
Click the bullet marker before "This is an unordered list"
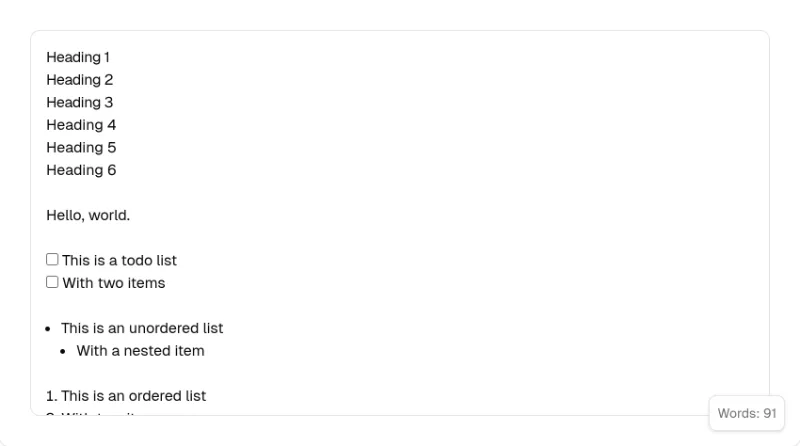pyautogui.click(x=48, y=329)
